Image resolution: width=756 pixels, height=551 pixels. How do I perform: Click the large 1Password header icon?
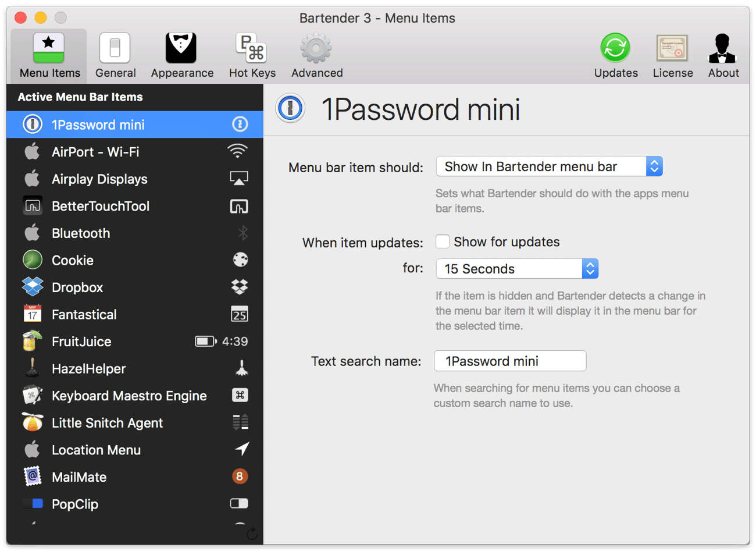[290, 108]
